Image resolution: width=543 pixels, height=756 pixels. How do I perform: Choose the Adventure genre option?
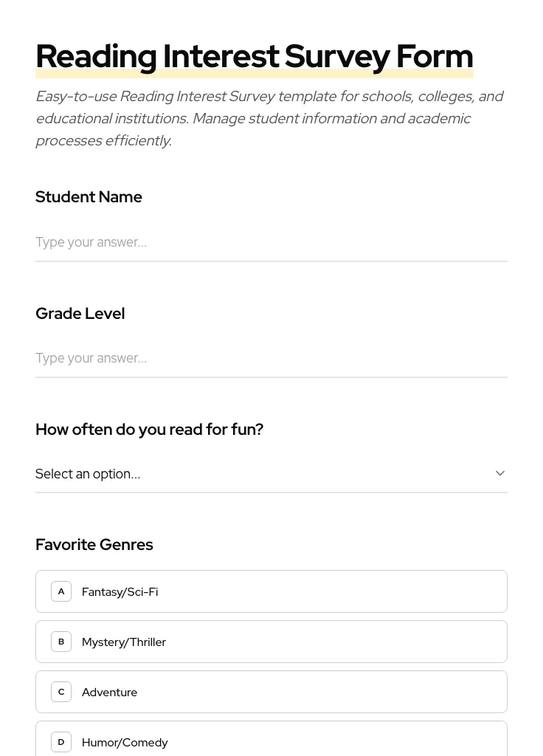(x=271, y=692)
